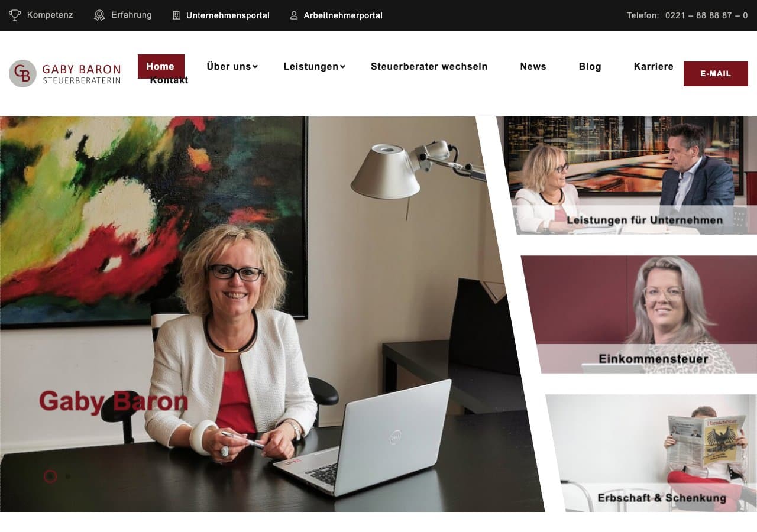This screenshot has height=532, width=757.
Task: Click the award ribbon icon beside Erfahrung
Action: point(99,15)
